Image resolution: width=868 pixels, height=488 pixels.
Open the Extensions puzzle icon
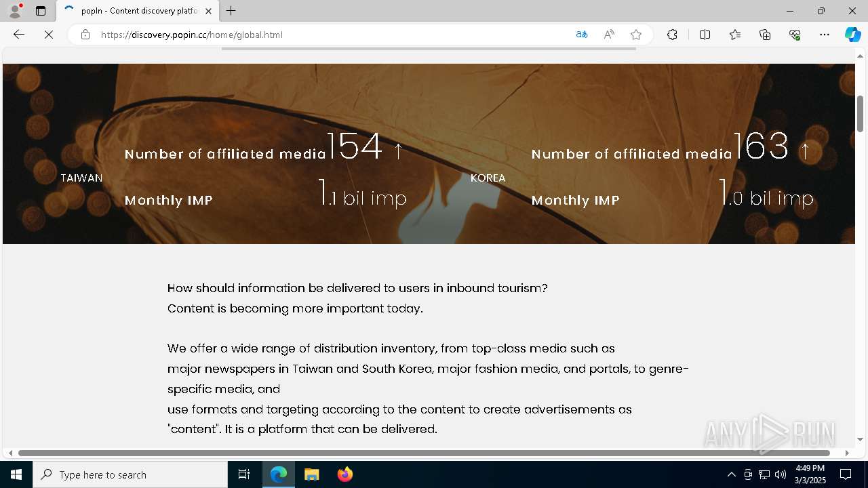click(x=672, y=35)
